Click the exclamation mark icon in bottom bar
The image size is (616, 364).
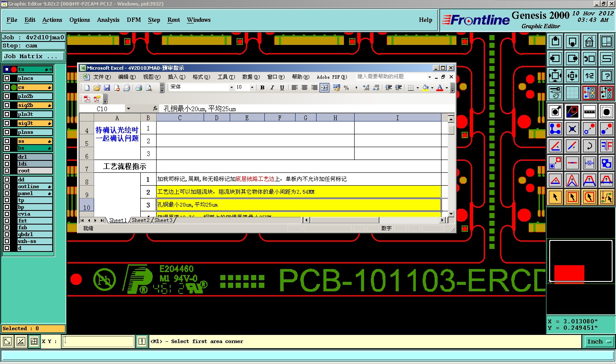coord(142,341)
